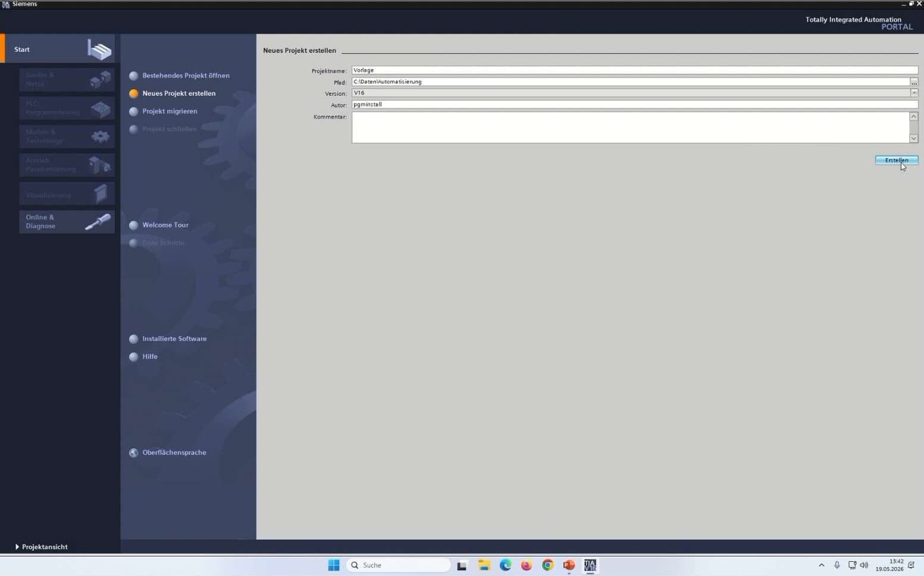Screen dimensions: 924x576
Task: Open Hilfe
Action: tap(143, 356)
